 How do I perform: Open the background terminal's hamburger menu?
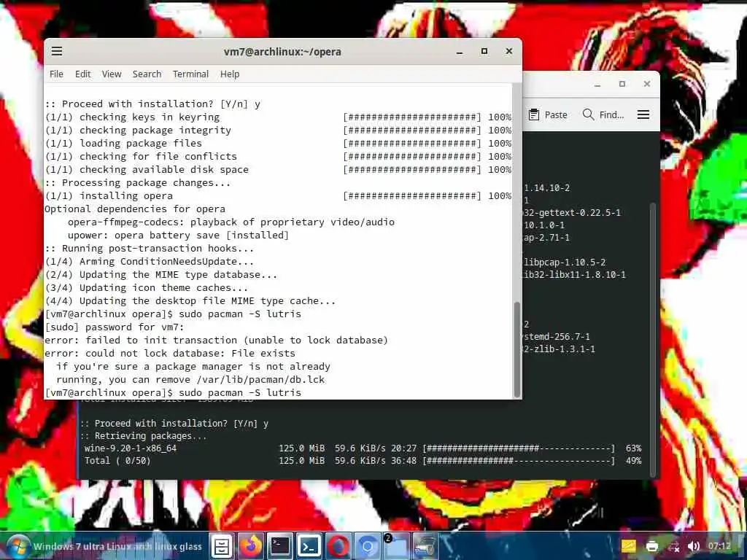(643, 114)
